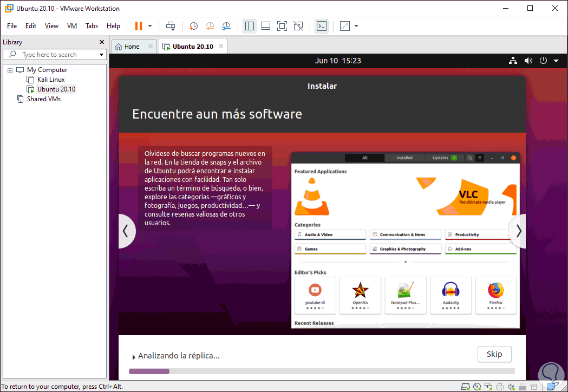The image size is (568, 392).
Task: Select My Computer in the library
Action: [47, 69]
